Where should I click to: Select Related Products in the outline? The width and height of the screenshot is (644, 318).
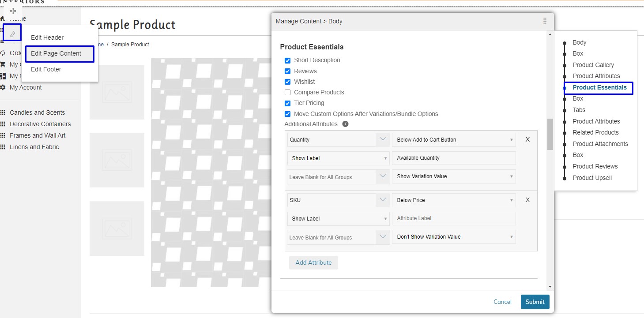pos(595,132)
